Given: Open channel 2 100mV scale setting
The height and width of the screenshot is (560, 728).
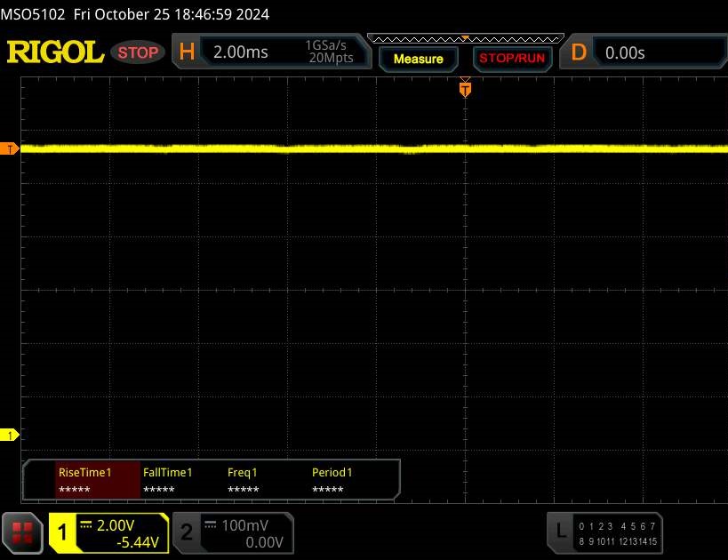Looking at the screenshot, I should coord(244,525).
